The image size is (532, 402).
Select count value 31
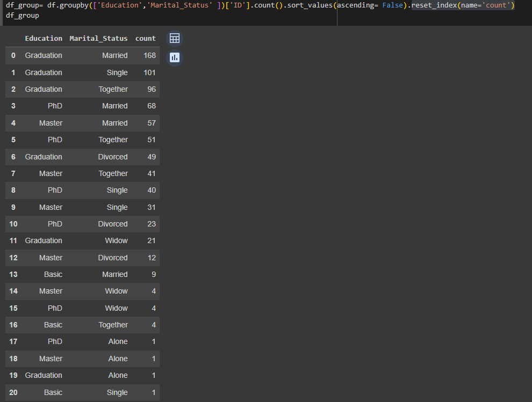coord(152,207)
